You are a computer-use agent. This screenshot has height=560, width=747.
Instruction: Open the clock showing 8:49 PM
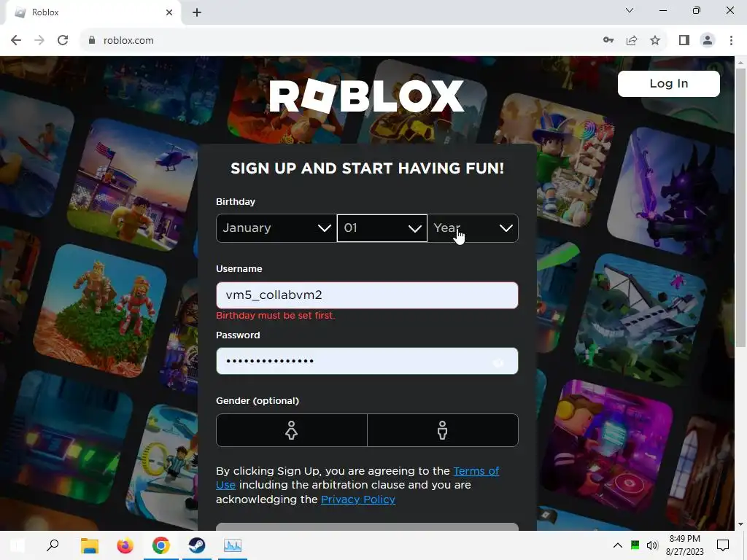pos(684,545)
